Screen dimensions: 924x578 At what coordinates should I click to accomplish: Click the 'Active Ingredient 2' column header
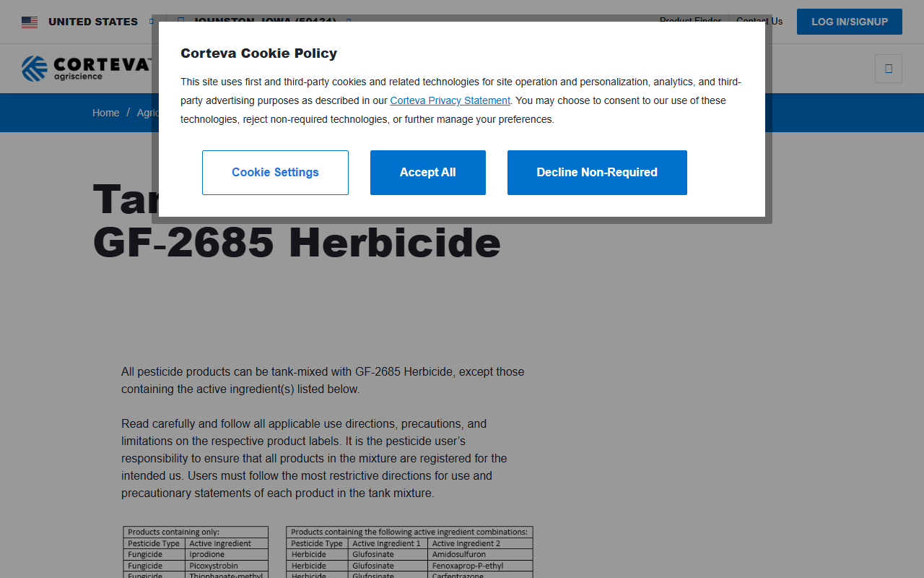pyautogui.click(x=480, y=543)
